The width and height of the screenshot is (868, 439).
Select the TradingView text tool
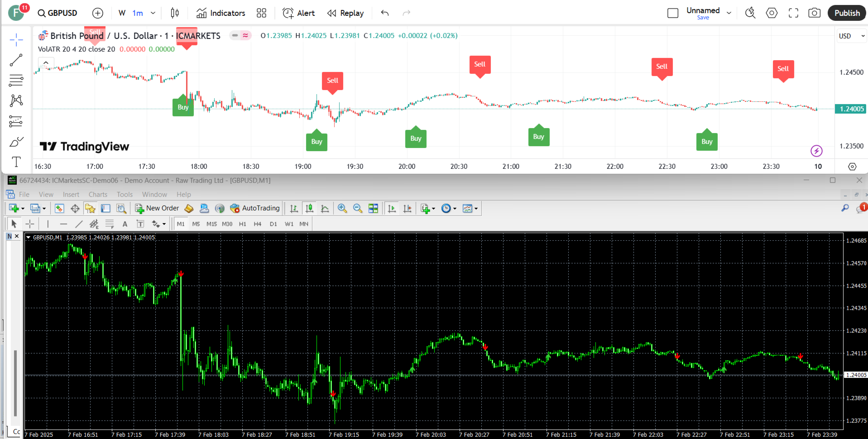coord(16,162)
